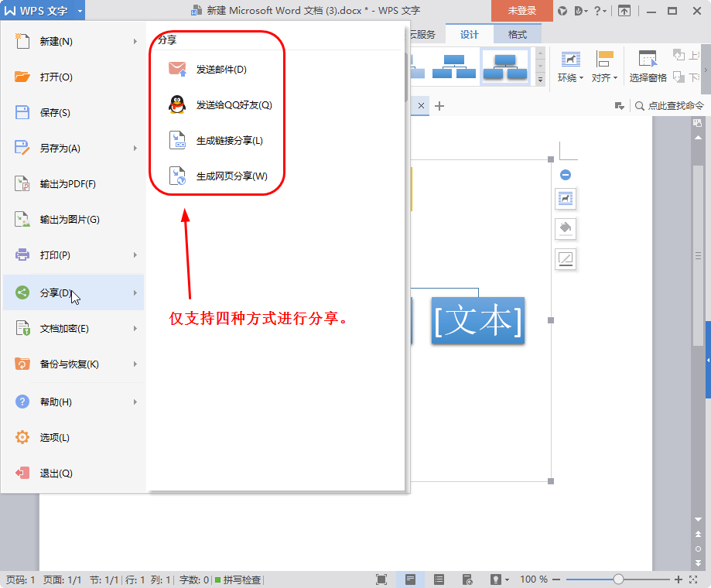This screenshot has width=711, height=588.
Task: Choose 生成网页分享 to share as webpage
Action: [218, 176]
